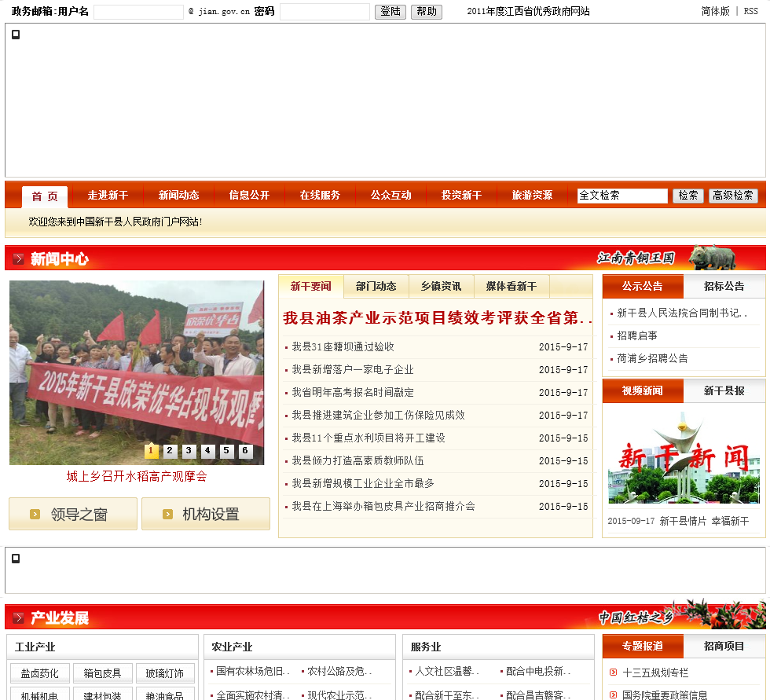This screenshot has width=770, height=700.
Task: Click the 检索 search button
Action: point(688,196)
